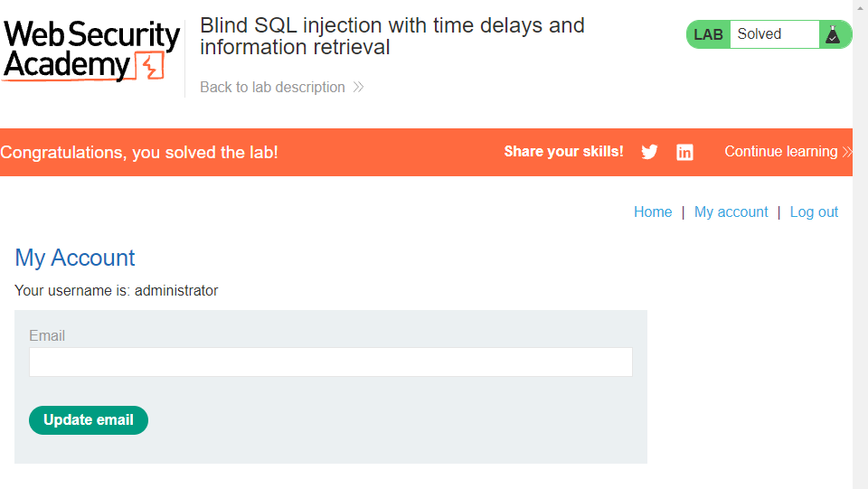Click the chevrons after Continue learning

click(847, 152)
